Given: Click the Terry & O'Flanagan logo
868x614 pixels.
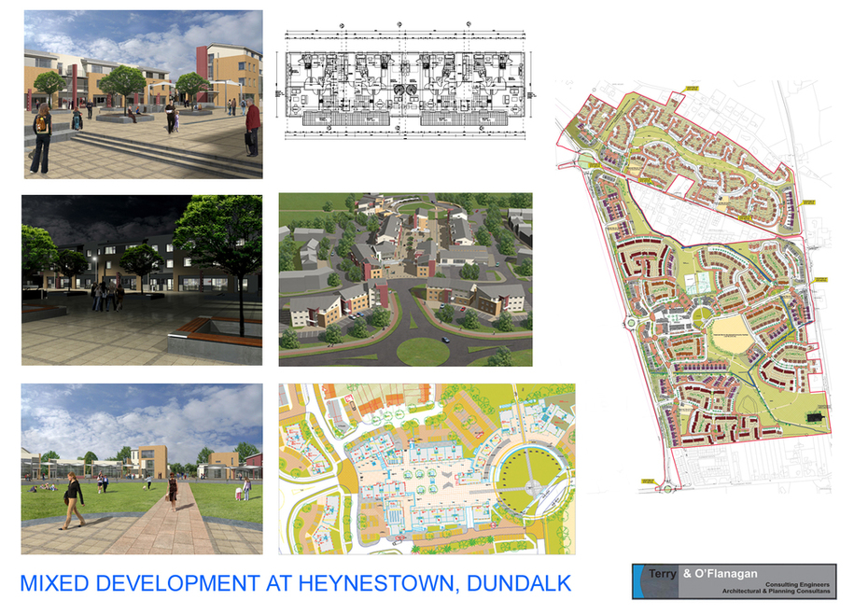Looking at the screenshot, I should (x=734, y=581).
